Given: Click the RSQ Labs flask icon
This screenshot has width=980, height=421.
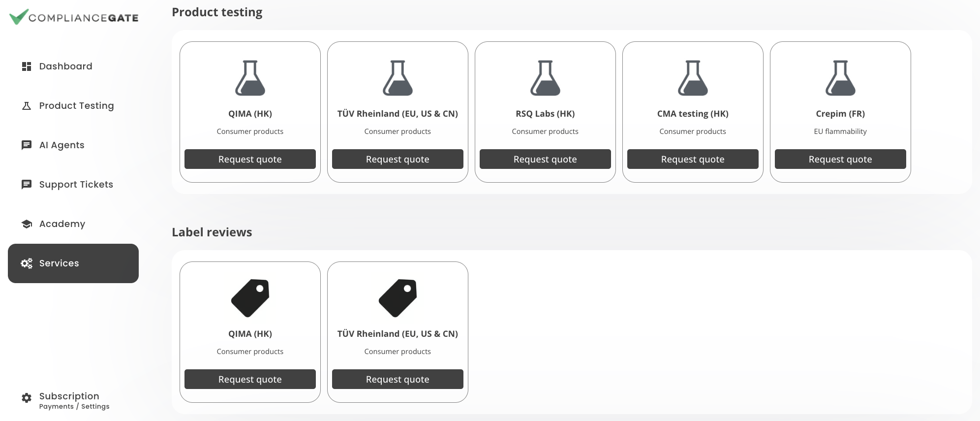Looking at the screenshot, I should [x=545, y=78].
